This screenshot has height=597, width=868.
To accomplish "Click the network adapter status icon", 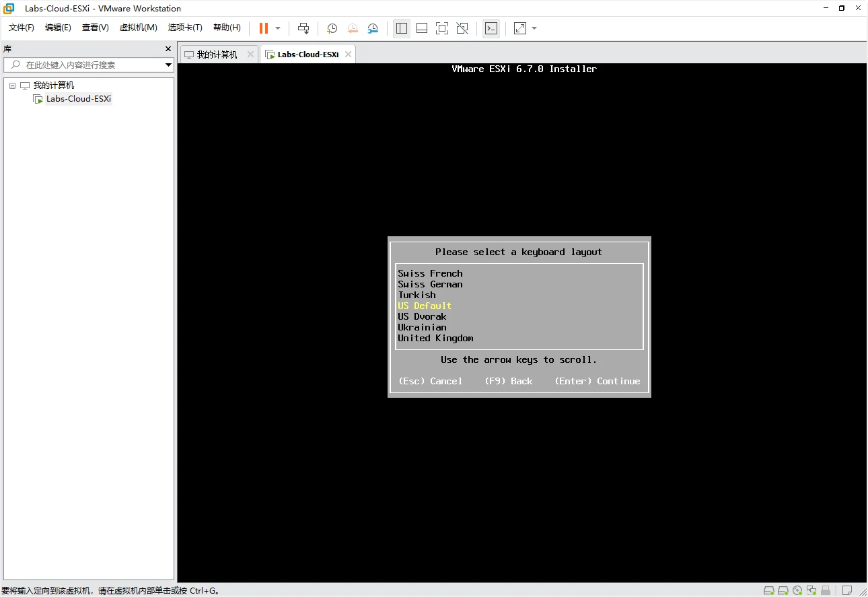I will click(812, 591).
